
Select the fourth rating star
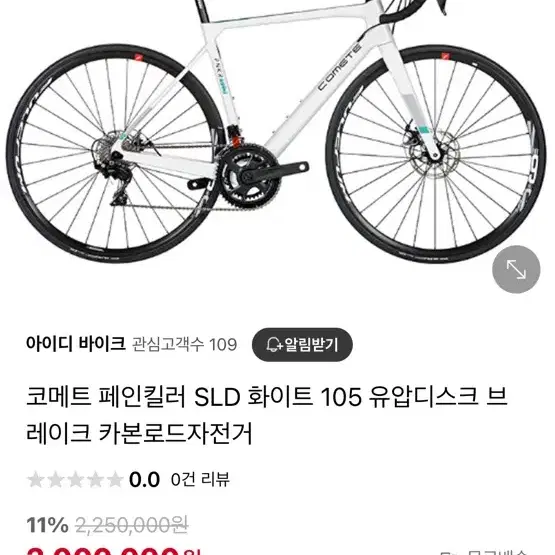tap(95, 480)
